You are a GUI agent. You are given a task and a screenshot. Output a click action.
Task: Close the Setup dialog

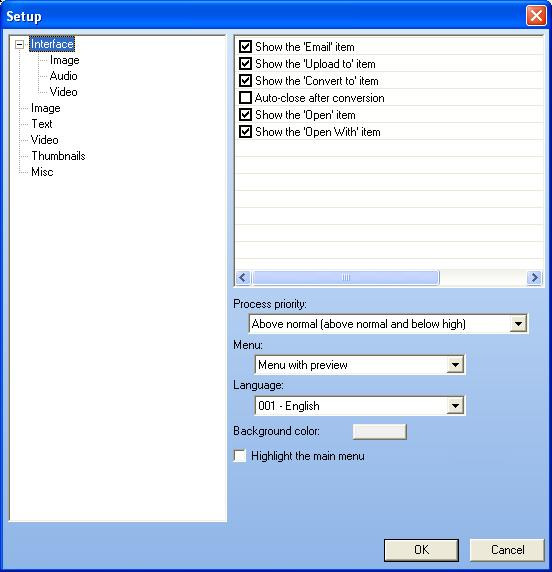tap(536, 16)
